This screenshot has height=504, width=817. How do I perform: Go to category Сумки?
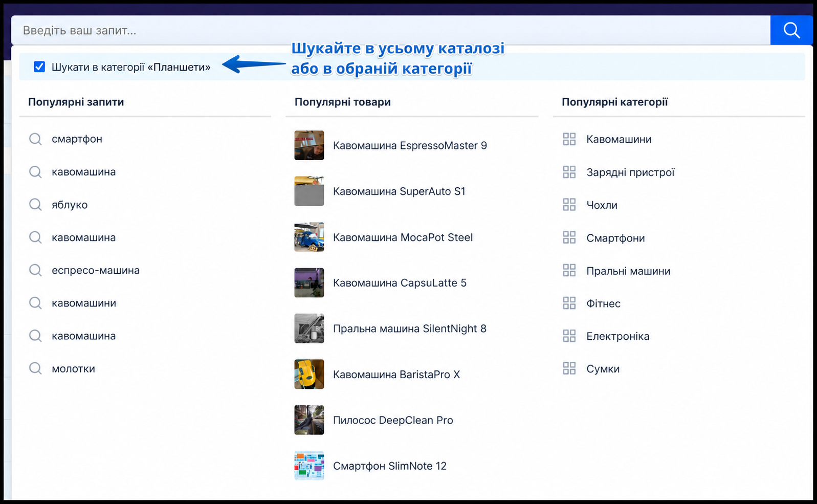(x=603, y=369)
